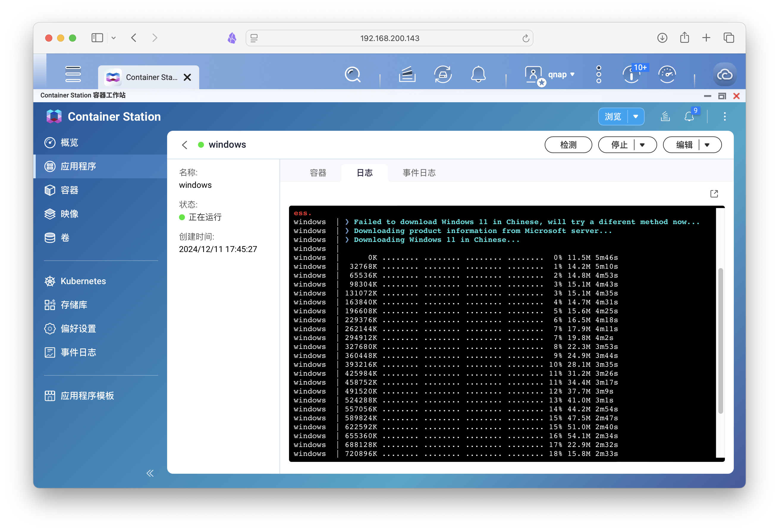
Task: Toggle Safari sidebar visibility
Action: pyautogui.click(x=97, y=38)
